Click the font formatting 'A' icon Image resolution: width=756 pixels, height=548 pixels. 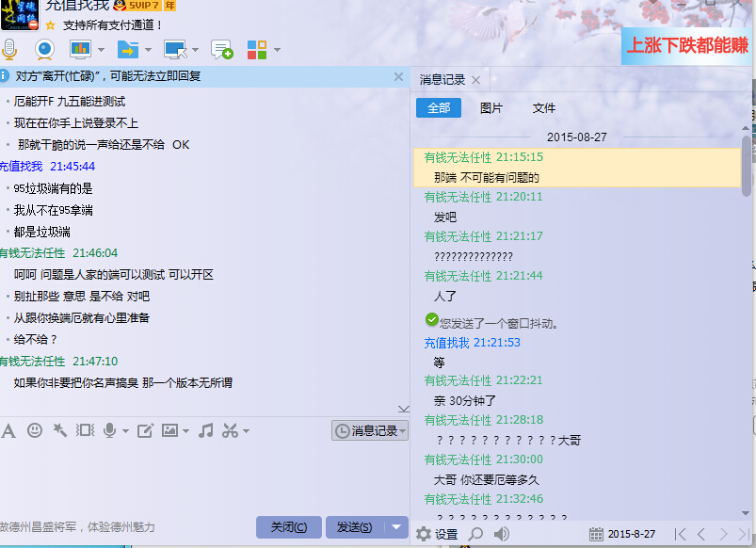click(8, 430)
